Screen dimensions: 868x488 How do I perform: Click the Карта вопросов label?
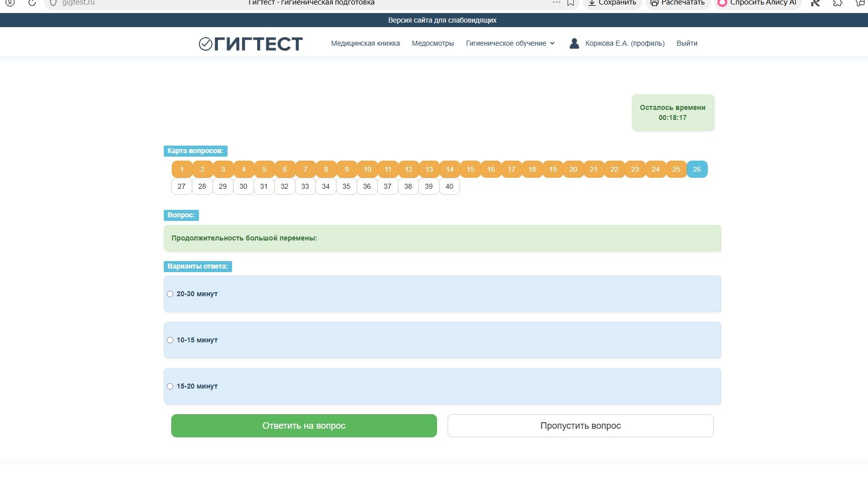tap(195, 151)
